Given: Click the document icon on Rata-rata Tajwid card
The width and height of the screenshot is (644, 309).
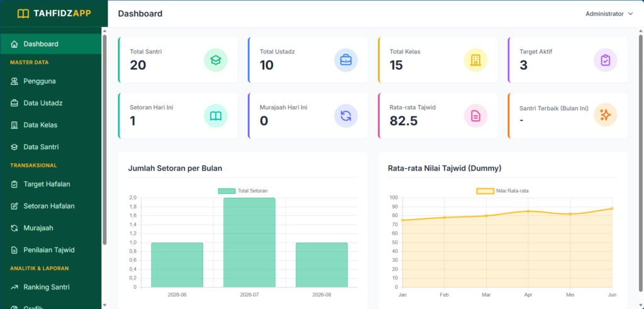Looking at the screenshot, I should 475,116.
